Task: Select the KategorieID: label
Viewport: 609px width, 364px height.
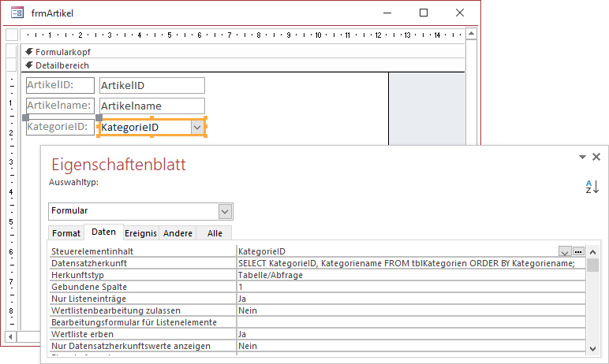Action: pyautogui.click(x=60, y=127)
